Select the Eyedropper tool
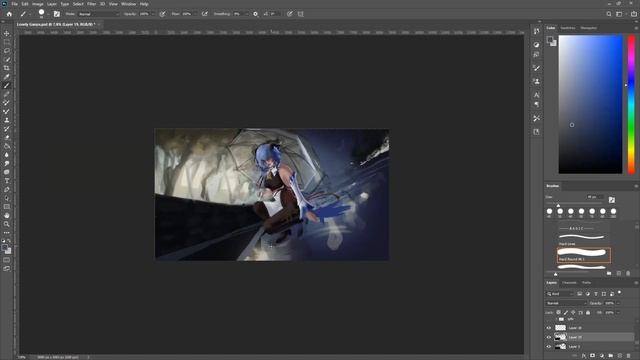 click(7, 77)
